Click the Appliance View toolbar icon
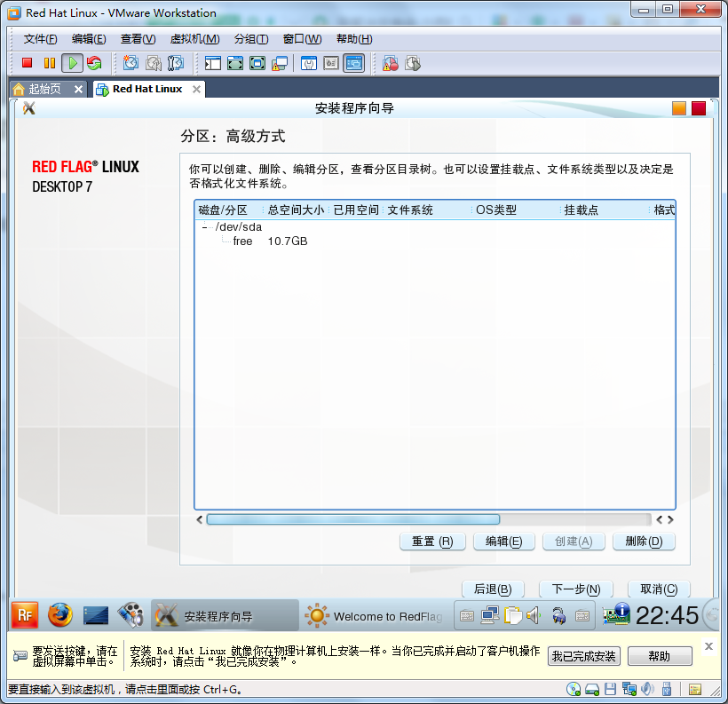The height and width of the screenshot is (704, 728). tap(331, 63)
